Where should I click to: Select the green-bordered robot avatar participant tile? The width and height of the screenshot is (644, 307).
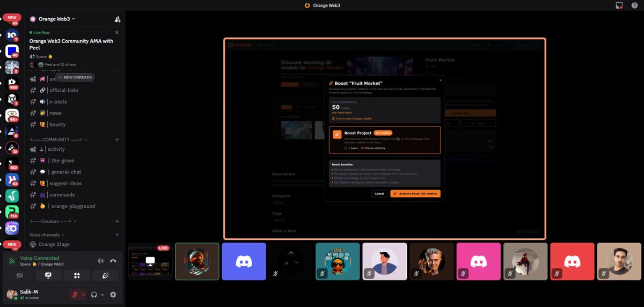(197, 261)
